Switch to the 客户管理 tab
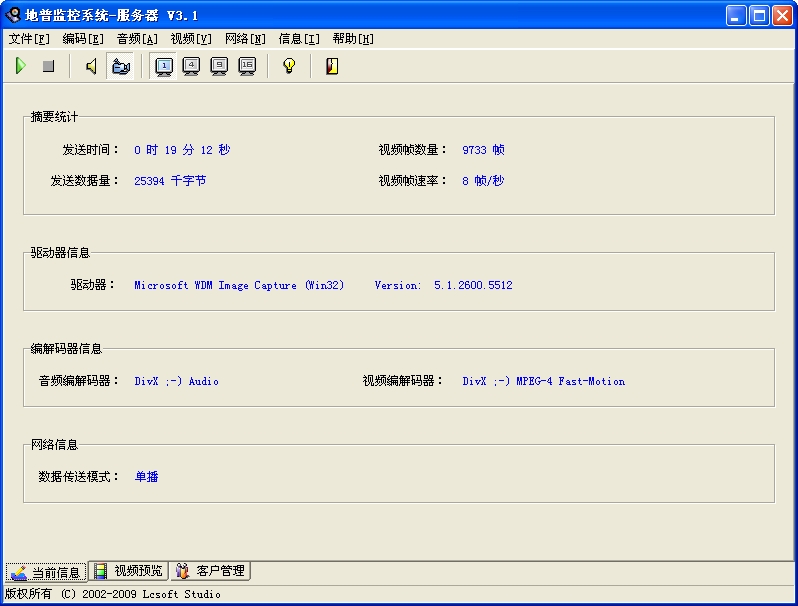The height and width of the screenshot is (606, 798). point(210,571)
